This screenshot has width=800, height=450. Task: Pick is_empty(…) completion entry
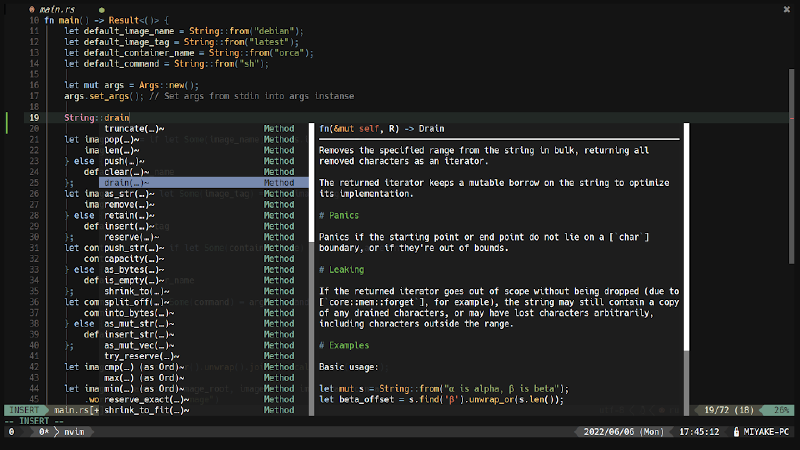click(204, 280)
